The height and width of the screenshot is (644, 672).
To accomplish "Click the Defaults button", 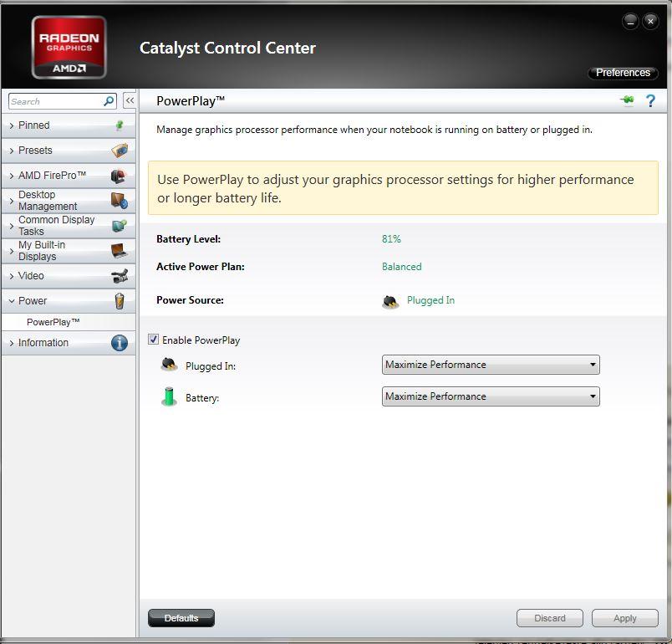I will (181, 618).
